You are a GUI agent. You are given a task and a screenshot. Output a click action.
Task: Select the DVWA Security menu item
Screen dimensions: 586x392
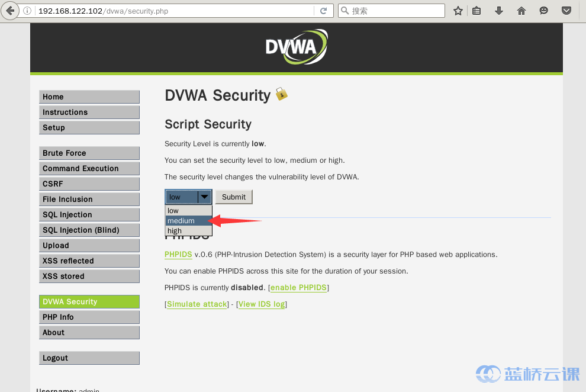click(x=89, y=301)
